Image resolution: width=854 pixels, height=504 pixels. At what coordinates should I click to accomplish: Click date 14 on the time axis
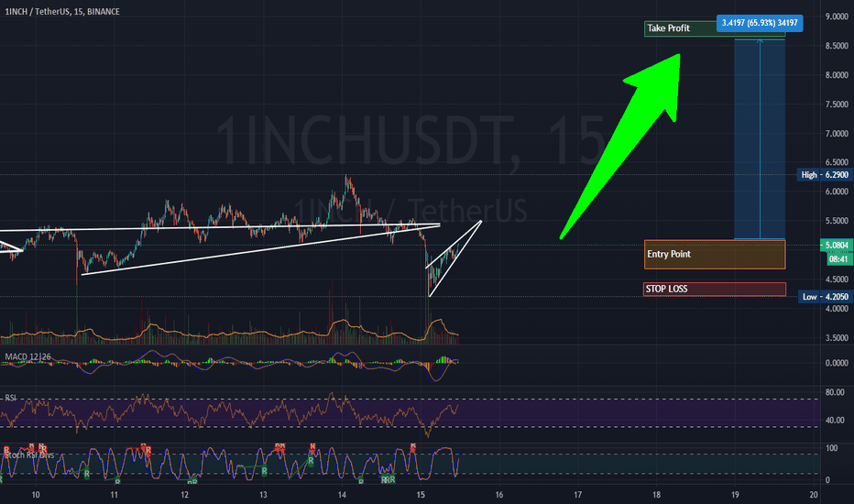pyautogui.click(x=342, y=495)
